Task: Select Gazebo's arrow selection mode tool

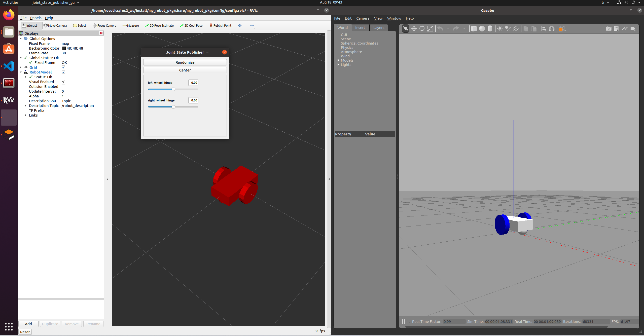Action: (x=406, y=29)
